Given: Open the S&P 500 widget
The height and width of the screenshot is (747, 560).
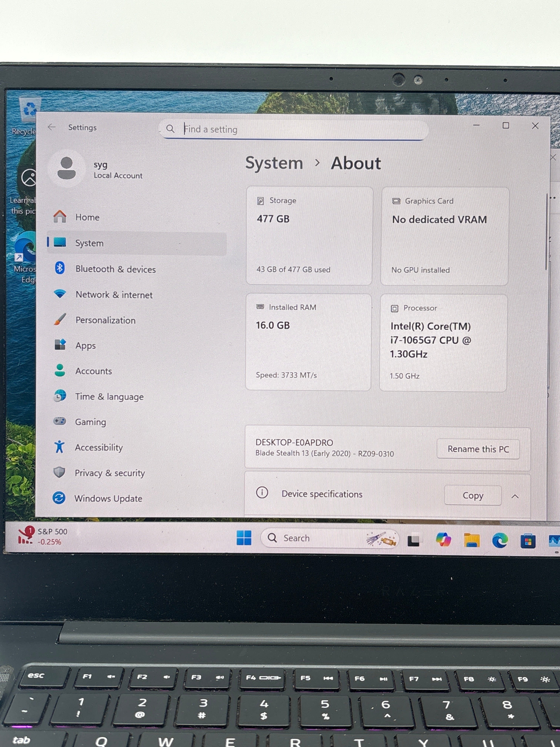Looking at the screenshot, I should pyautogui.click(x=43, y=536).
